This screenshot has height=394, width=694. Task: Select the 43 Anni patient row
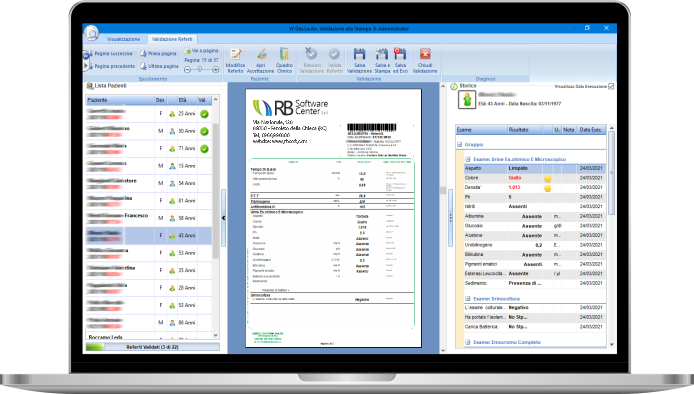149,236
